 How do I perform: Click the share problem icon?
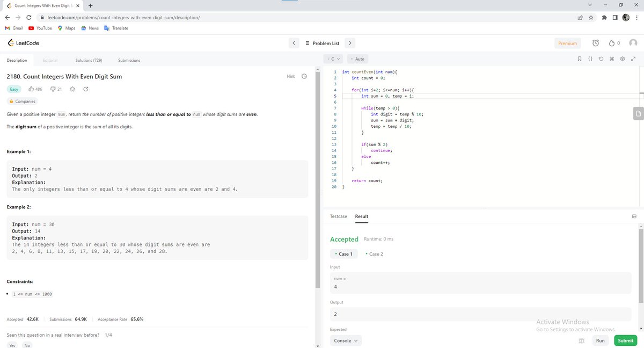pos(86,89)
